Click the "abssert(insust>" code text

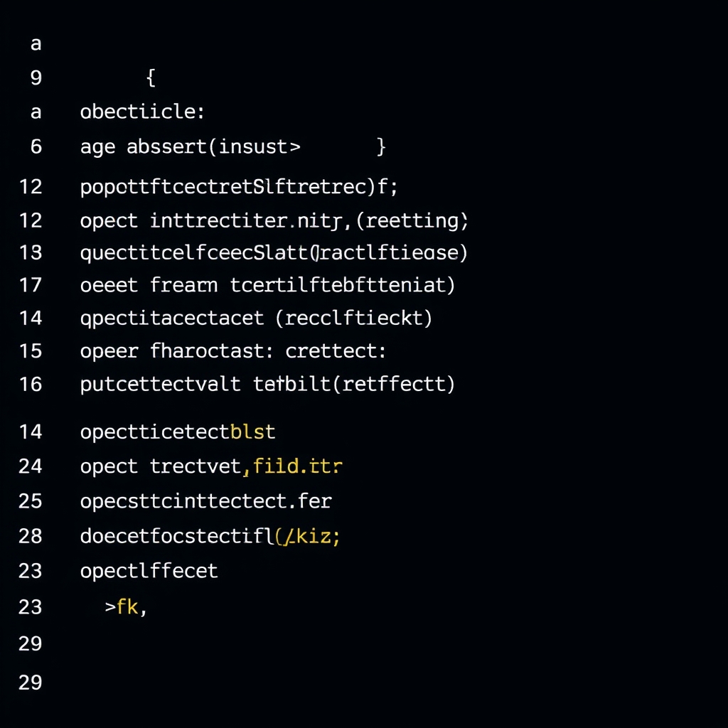213,147
